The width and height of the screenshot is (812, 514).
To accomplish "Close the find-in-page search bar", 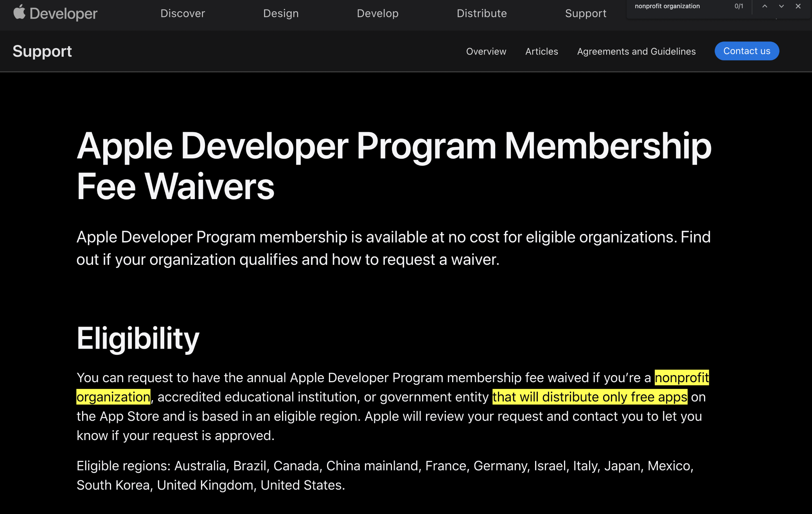I will click(x=798, y=6).
